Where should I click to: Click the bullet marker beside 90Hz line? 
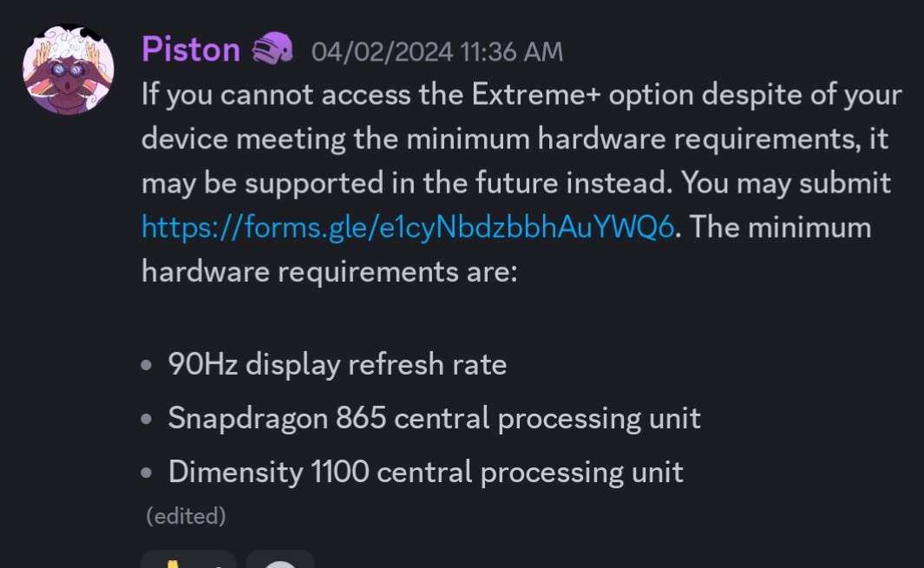tap(145, 365)
